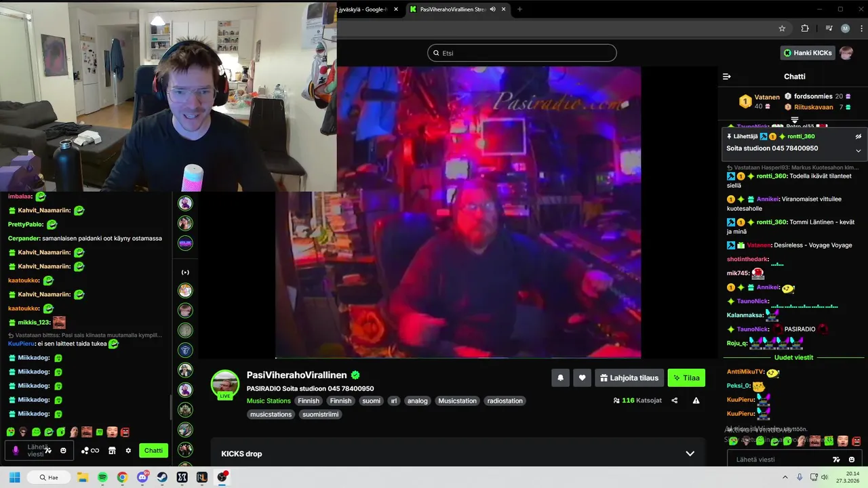Click the (•) live channels icon in sidebar
This screenshot has width=868, height=488.
[185, 272]
